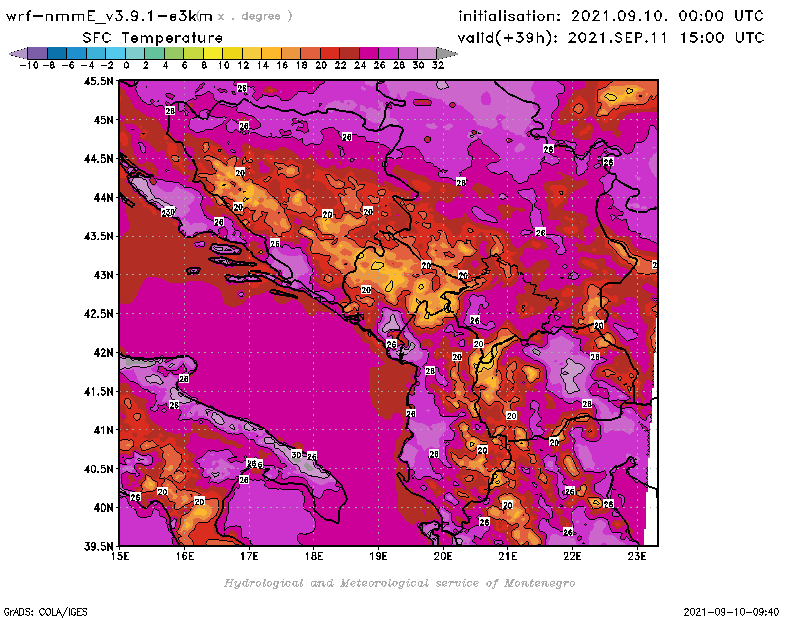This screenshot has width=800, height=618.
Task: Click the '22E' longitude label
Action: [572, 556]
